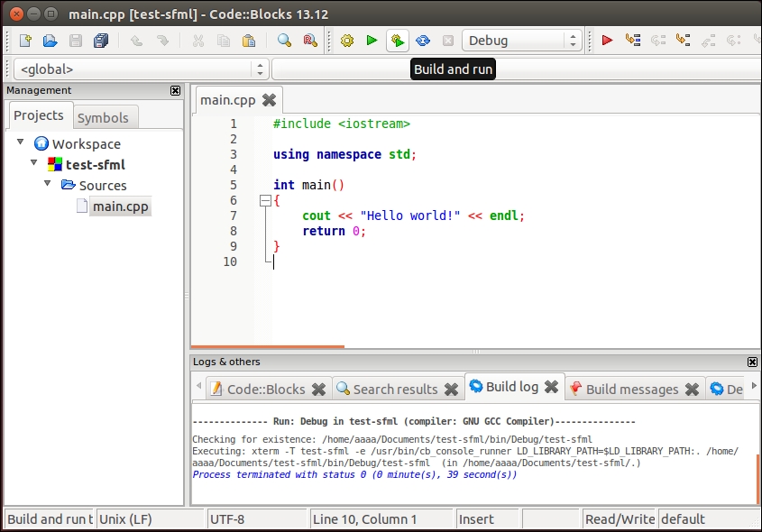Viewport: 762px width, 532px height.
Task: Close the main.cpp editor tab
Action: [x=270, y=100]
